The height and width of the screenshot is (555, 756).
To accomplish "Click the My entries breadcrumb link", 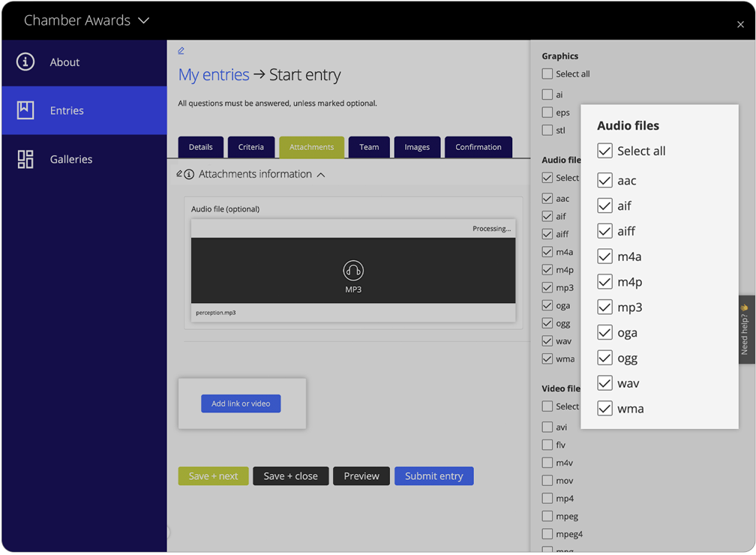I will point(211,75).
